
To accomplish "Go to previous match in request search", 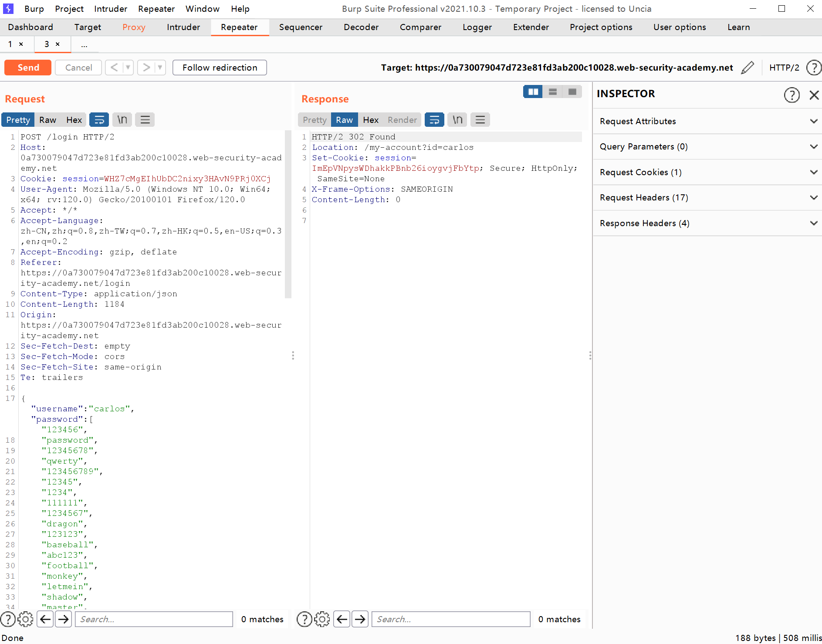I will [x=45, y=619].
